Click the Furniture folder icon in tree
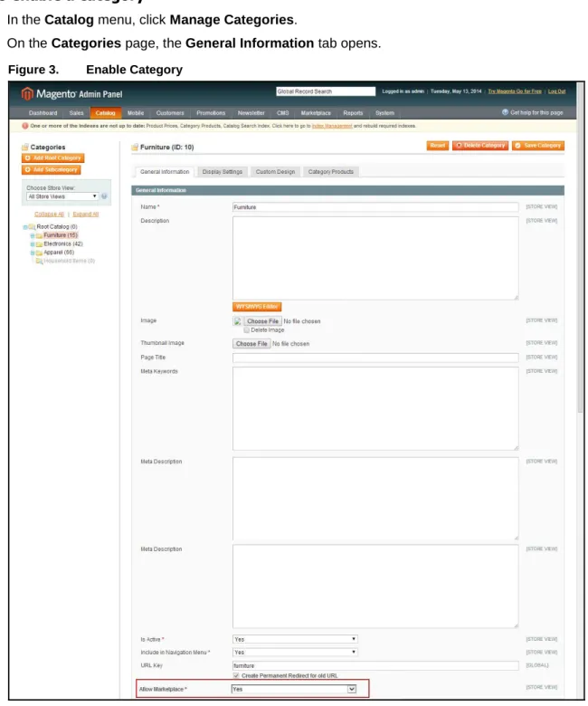This screenshot has height=706, width=588. [39, 235]
